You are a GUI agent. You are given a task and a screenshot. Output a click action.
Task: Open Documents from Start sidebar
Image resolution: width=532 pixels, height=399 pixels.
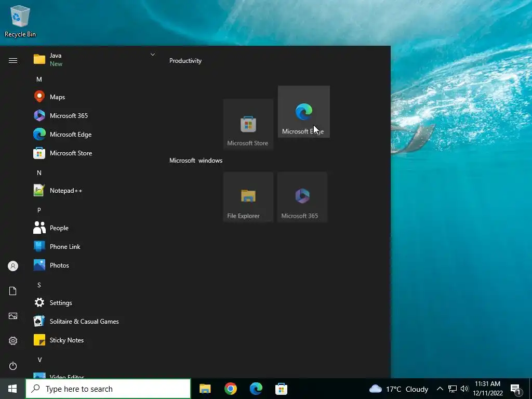(x=13, y=291)
